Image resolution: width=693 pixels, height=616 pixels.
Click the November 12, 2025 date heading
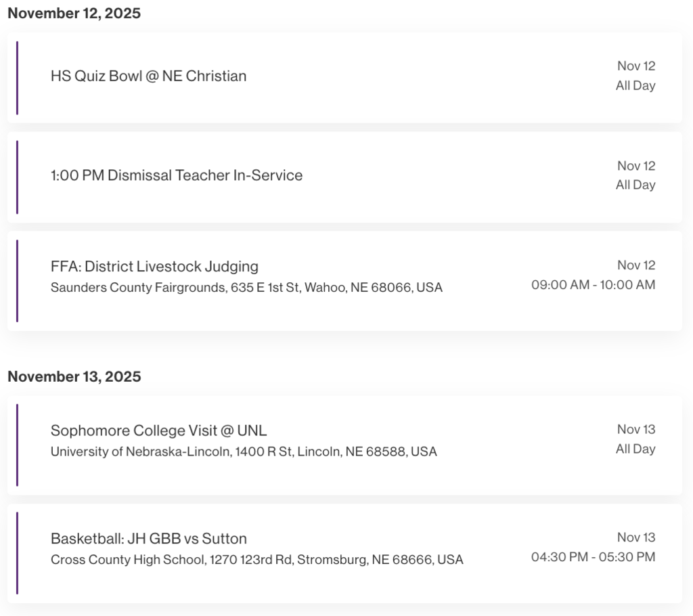click(x=74, y=14)
